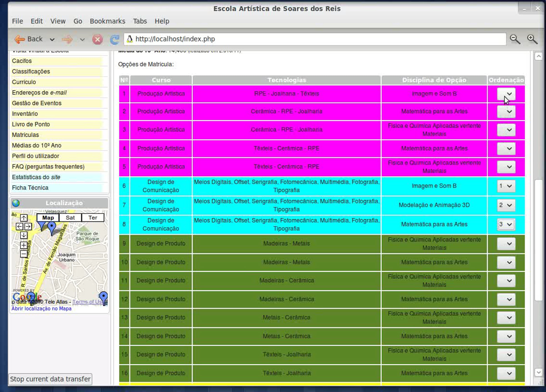Open Gestão de Eventos link

pyautogui.click(x=37, y=103)
